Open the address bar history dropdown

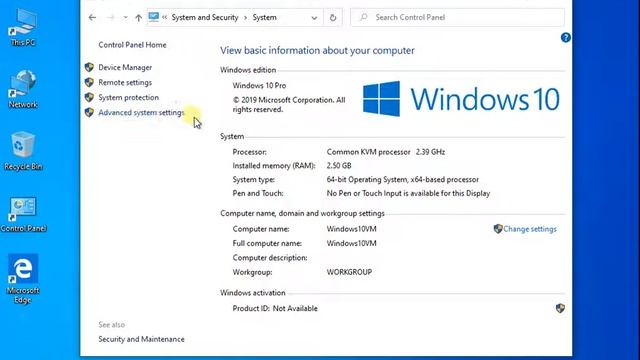click(x=314, y=18)
